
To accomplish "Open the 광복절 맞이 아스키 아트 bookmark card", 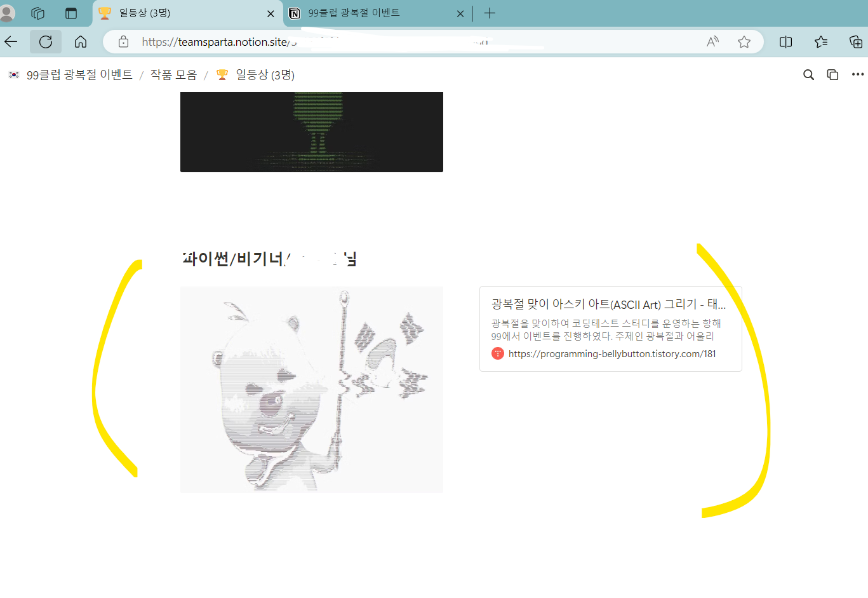I will (x=611, y=329).
